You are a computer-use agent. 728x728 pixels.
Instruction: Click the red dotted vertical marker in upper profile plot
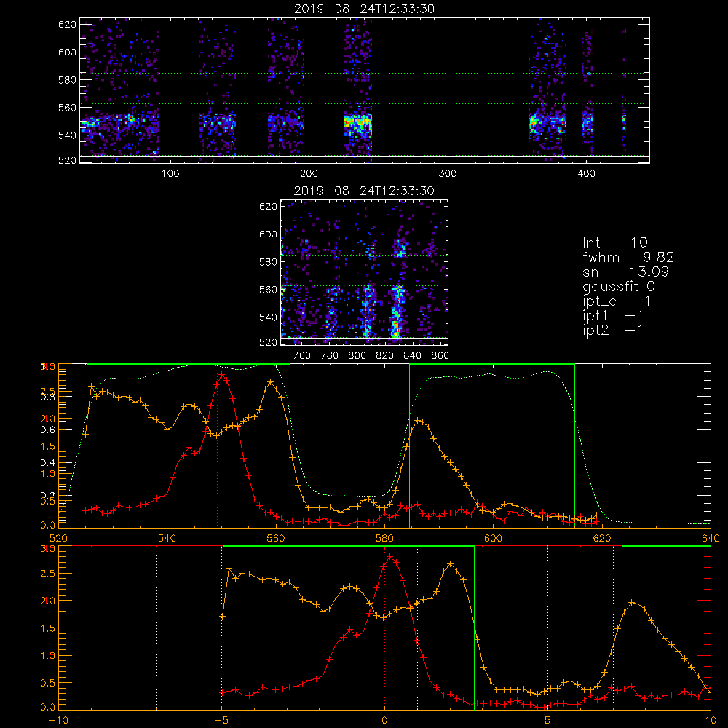tap(217, 446)
